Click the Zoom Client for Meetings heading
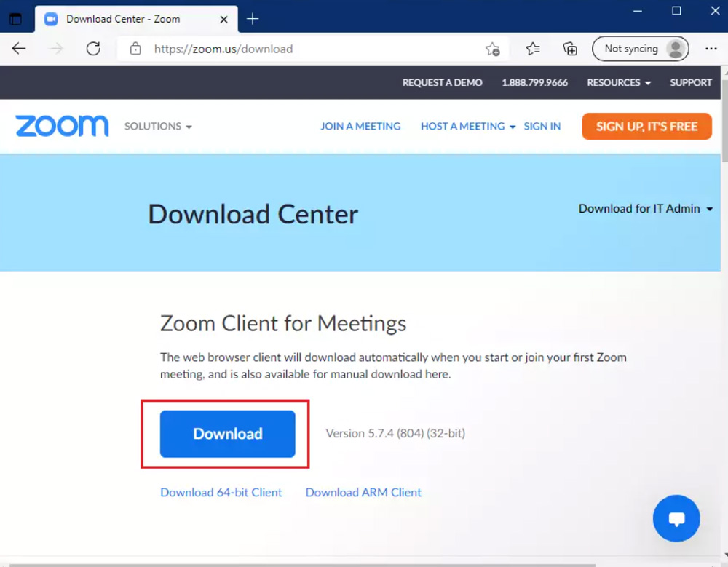 pos(282,323)
